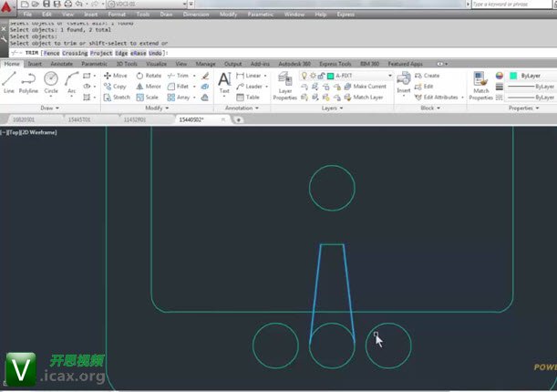Select the Line drawing tool
This screenshot has height=392, width=557.
[9, 82]
